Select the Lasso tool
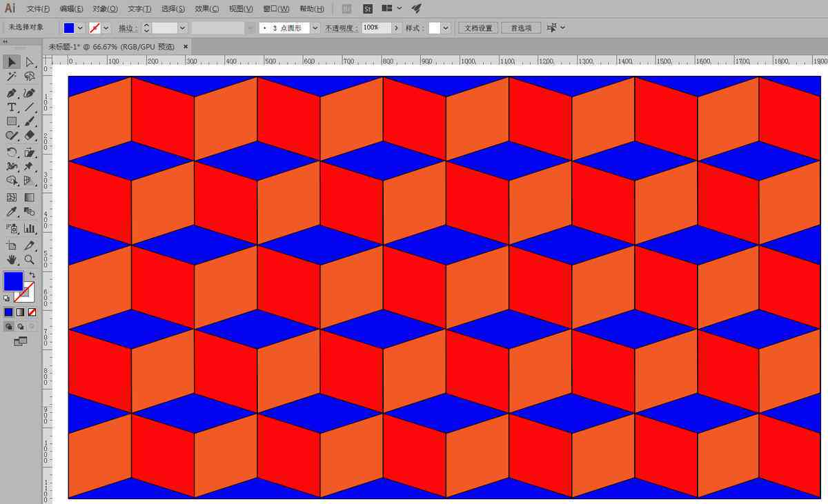Viewport: 828px width, 504px height. [x=30, y=77]
